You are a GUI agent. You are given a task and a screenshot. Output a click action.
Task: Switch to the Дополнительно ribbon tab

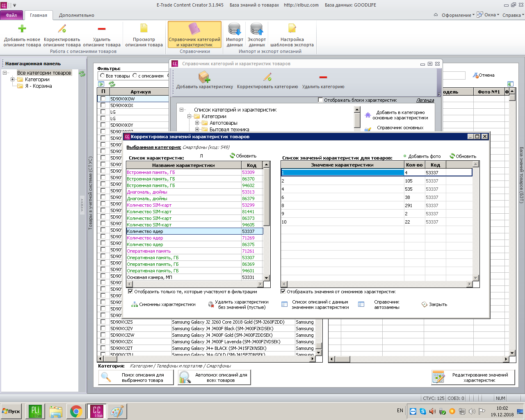pyautogui.click(x=77, y=15)
